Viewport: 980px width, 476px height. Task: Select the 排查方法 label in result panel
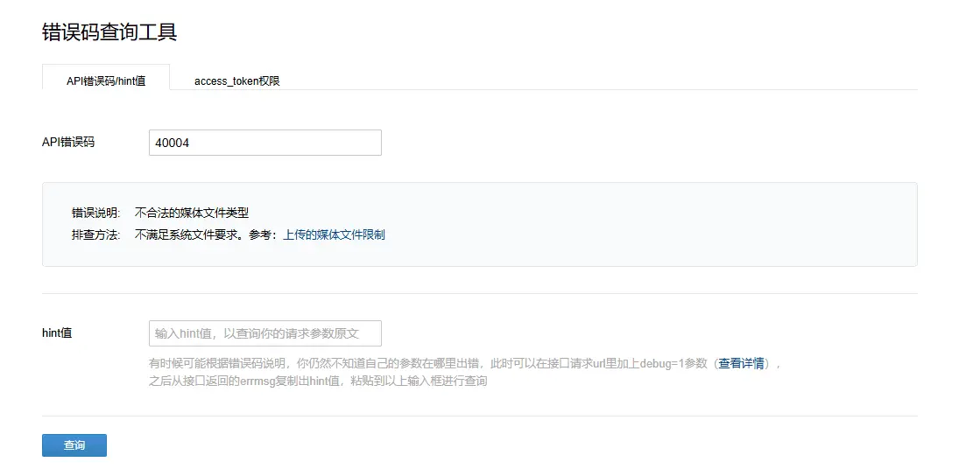(95, 234)
